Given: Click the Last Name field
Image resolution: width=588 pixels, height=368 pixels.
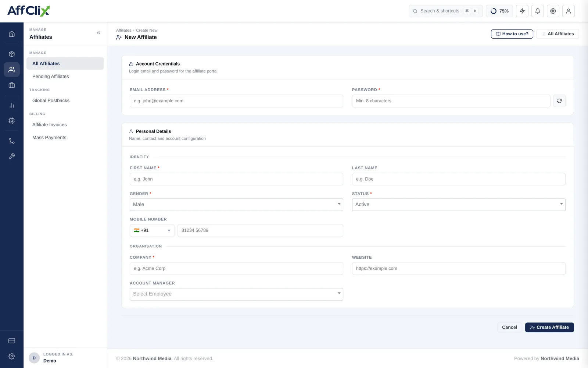Looking at the screenshot, I should 459,179.
